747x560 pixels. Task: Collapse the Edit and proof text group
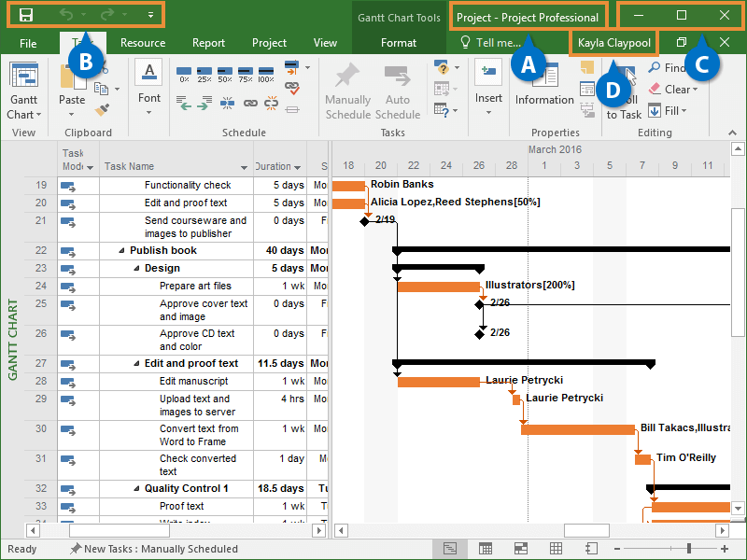tap(136, 364)
